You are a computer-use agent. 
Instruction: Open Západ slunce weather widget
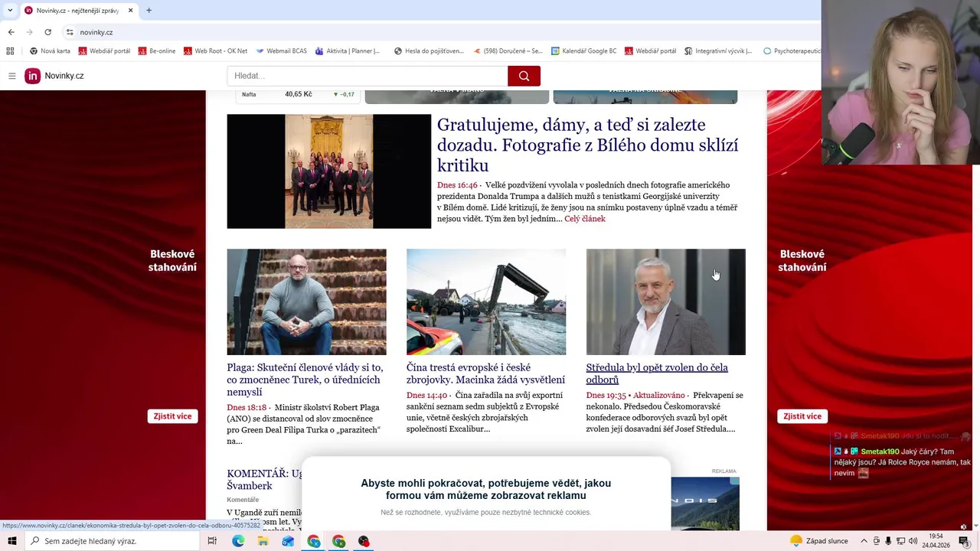pyautogui.click(x=819, y=541)
